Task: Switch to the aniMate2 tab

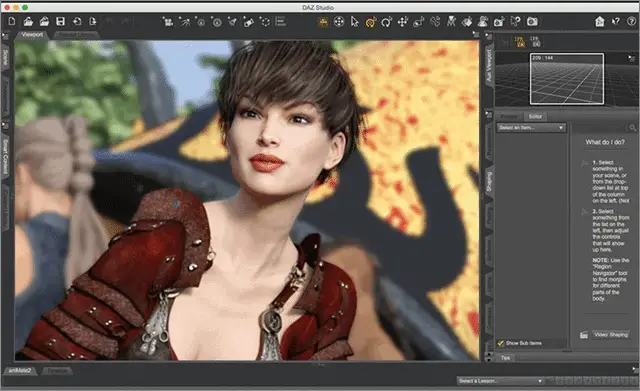Action: point(20,371)
